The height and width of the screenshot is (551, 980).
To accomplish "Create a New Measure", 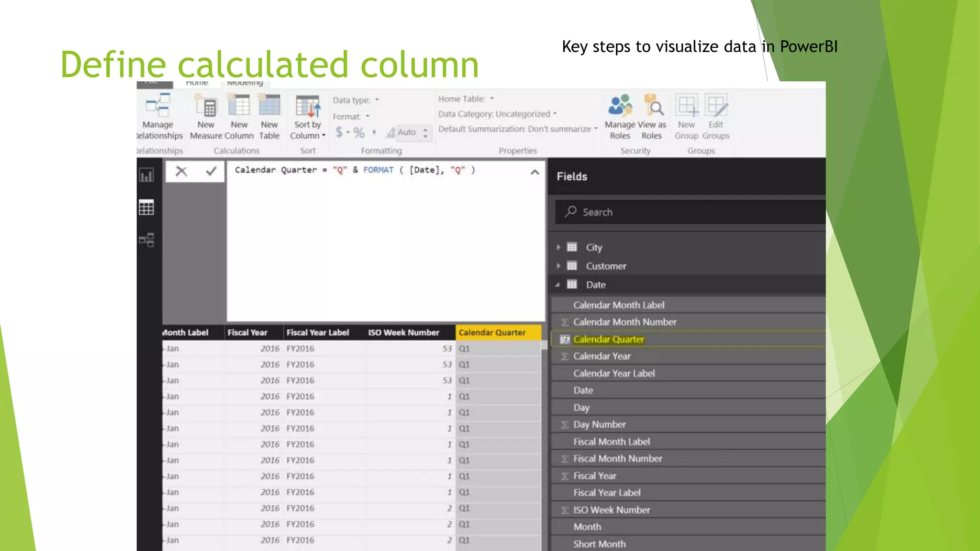I will click(x=206, y=117).
